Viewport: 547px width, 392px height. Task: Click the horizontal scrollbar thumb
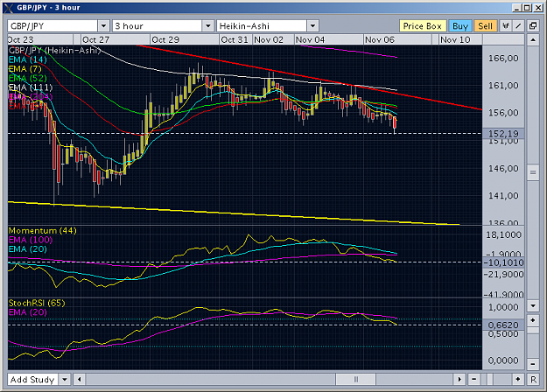point(356,379)
